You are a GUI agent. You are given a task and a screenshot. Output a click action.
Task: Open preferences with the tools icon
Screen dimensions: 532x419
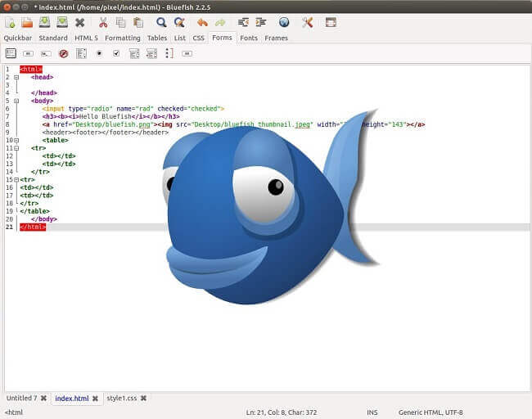[308, 23]
